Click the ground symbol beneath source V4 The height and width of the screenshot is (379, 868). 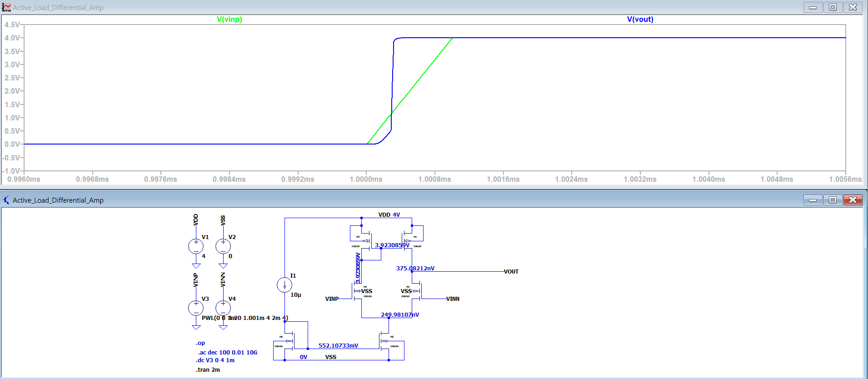click(223, 328)
